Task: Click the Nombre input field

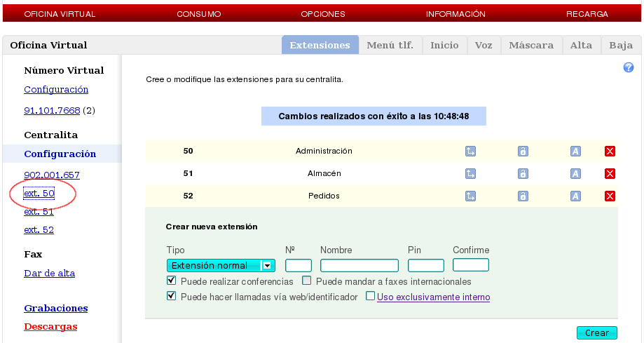Action: tap(359, 265)
